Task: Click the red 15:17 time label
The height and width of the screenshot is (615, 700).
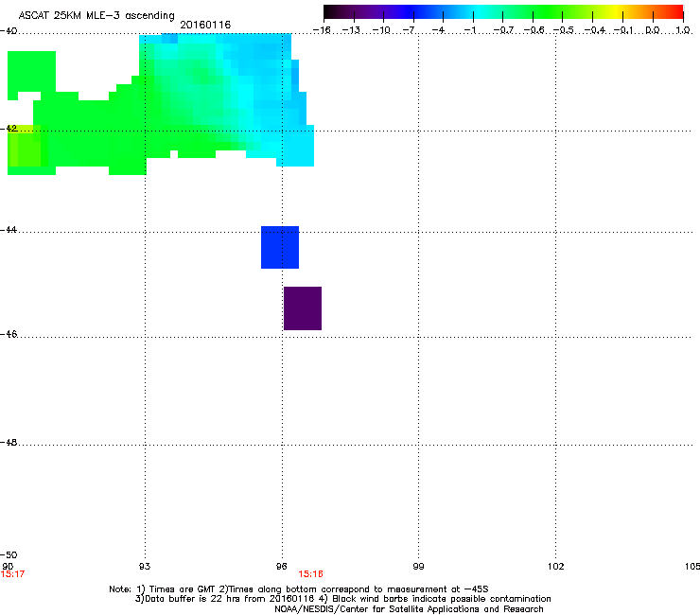Action: click(x=12, y=574)
